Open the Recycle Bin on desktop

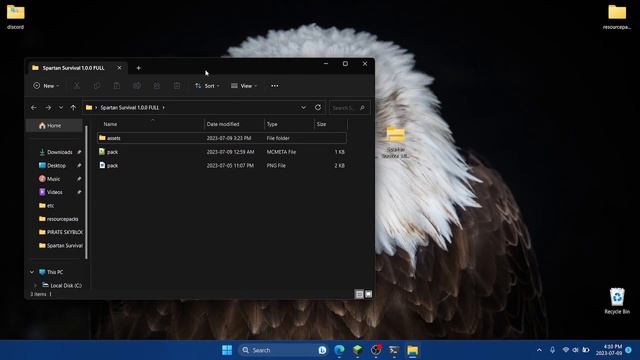click(617, 301)
